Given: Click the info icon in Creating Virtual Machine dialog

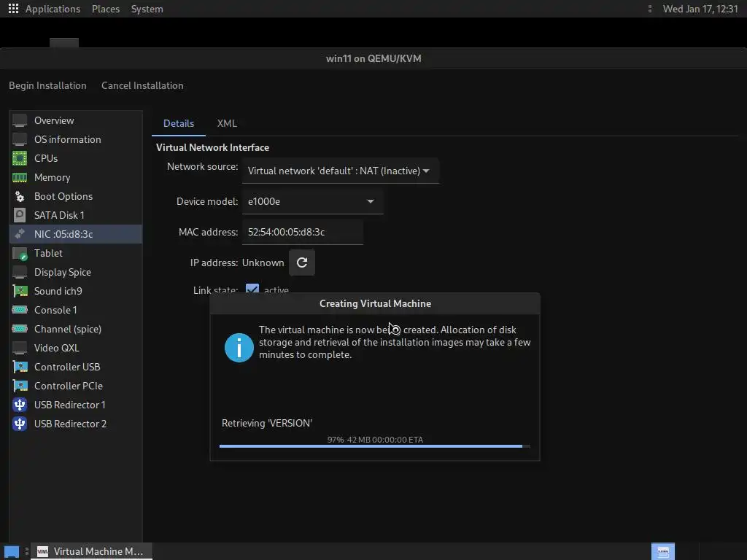Looking at the screenshot, I should [239, 348].
